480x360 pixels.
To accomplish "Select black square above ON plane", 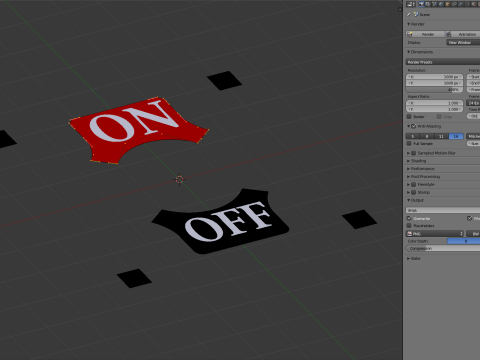I will 224,80.
